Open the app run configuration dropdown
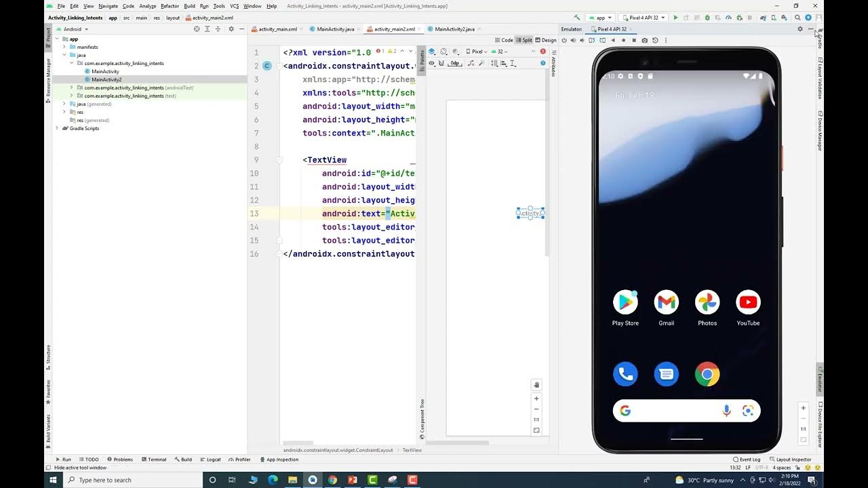 click(x=600, y=18)
